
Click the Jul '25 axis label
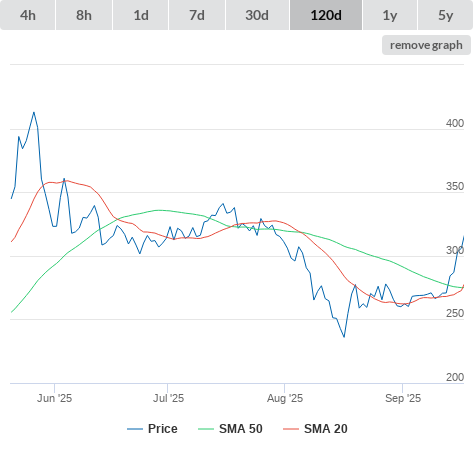(168, 398)
